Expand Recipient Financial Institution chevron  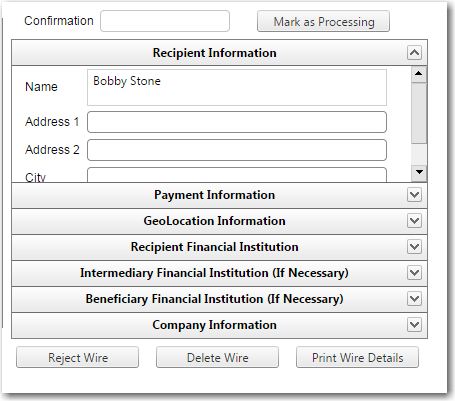(x=414, y=247)
